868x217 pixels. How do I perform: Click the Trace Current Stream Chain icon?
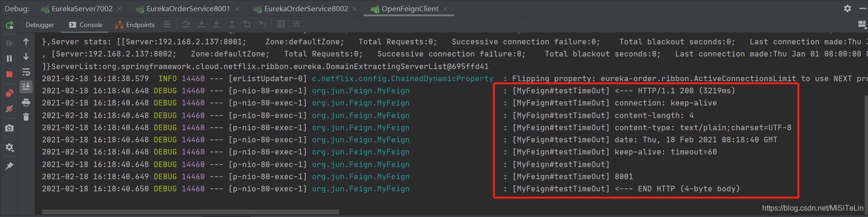296,24
